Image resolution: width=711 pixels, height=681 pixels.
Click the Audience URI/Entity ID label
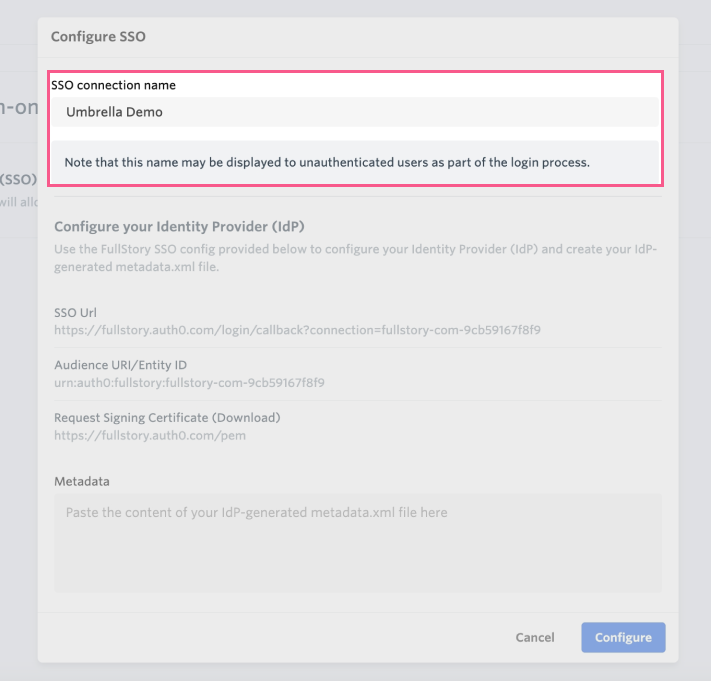coord(120,365)
